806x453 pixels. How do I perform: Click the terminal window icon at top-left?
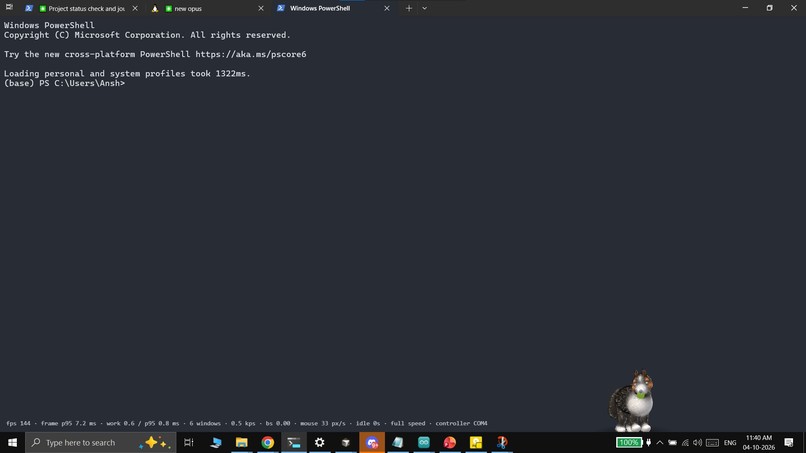pos(9,7)
